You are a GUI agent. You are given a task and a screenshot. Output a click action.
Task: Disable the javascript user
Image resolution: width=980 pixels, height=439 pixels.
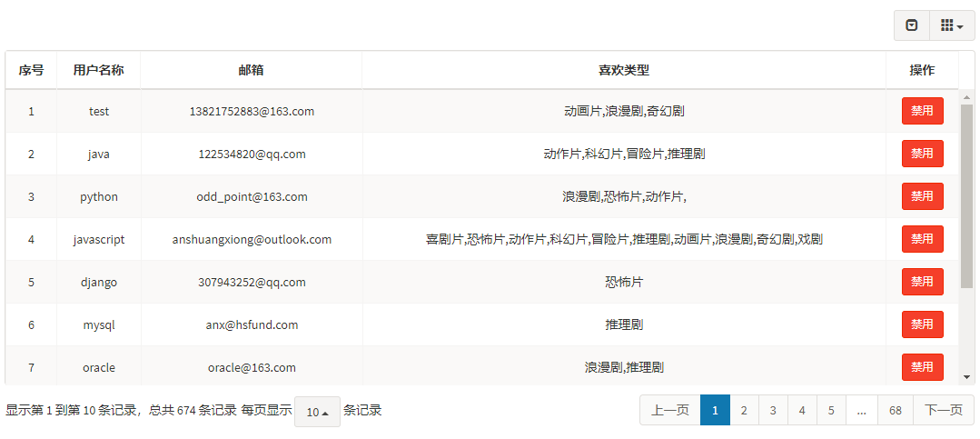pyautogui.click(x=923, y=239)
